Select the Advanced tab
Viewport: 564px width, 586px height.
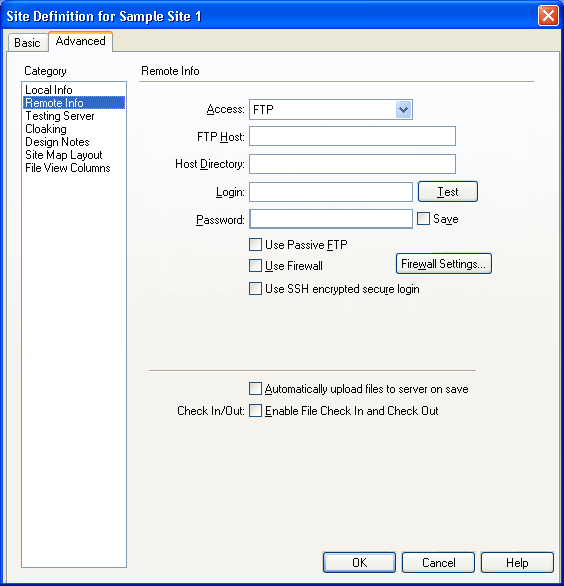(x=80, y=41)
